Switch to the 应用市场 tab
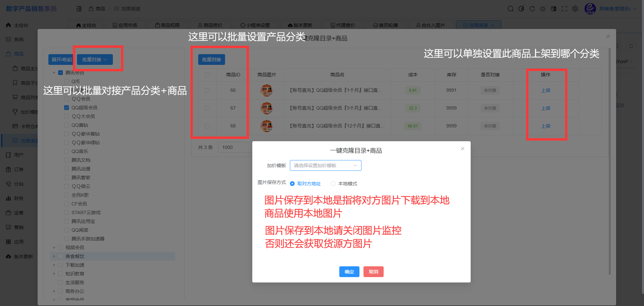 (x=125, y=25)
